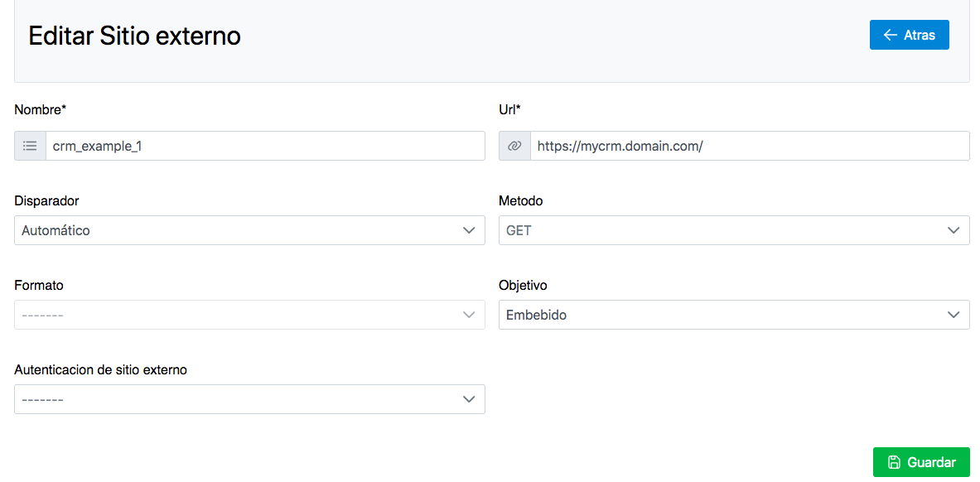Image resolution: width=980 pixels, height=482 pixels.
Task: Open the Disparador dropdown showing Automático
Action: pyautogui.click(x=249, y=230)
